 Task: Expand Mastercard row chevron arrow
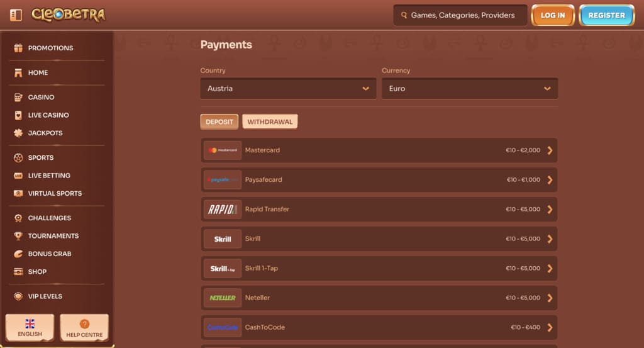point(550,150)
